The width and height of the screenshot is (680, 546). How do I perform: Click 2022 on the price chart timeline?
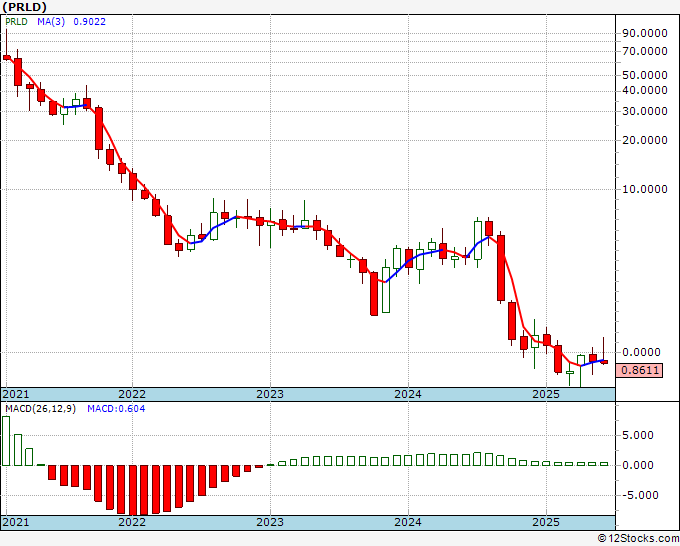132,394
